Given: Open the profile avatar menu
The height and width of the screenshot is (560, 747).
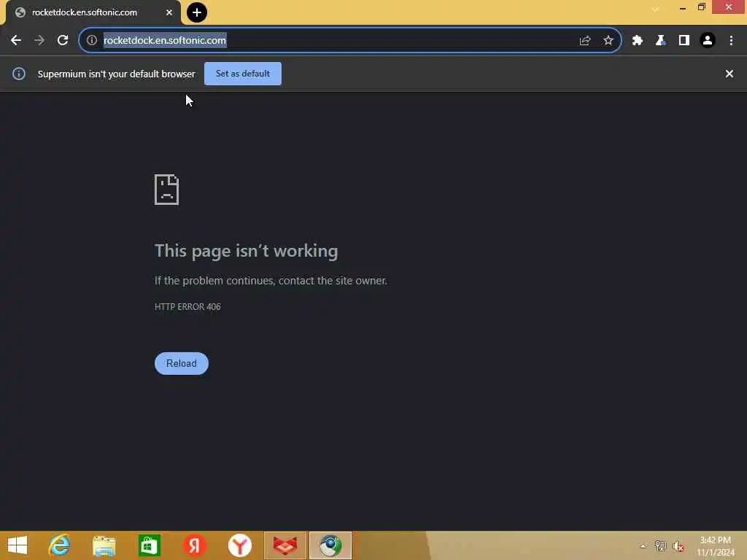Looking at the screenshot, I should [x=708, y=41].
